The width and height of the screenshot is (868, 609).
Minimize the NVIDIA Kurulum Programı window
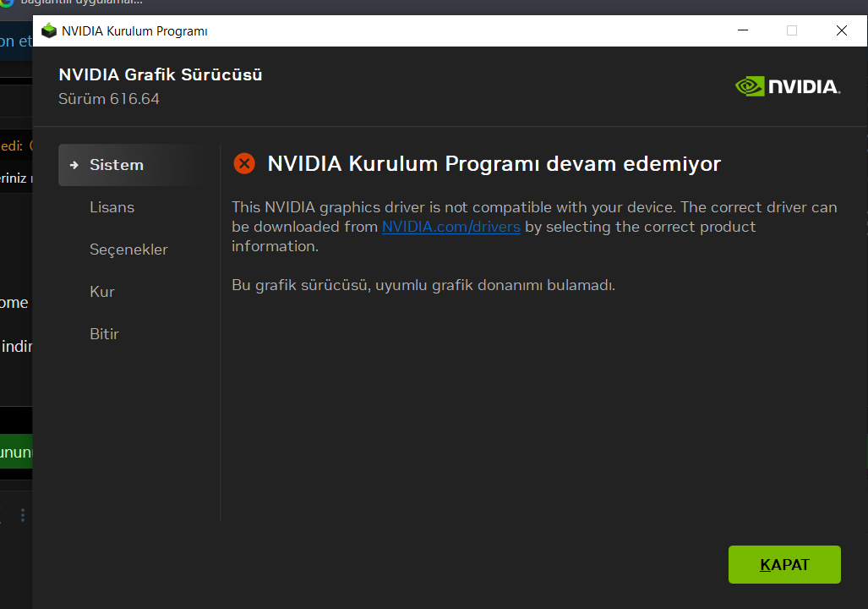tap(743, 30)
